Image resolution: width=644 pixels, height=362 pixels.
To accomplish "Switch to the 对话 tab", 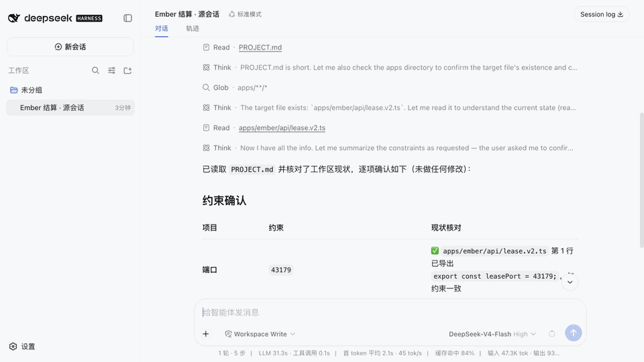I will pyautogui.click(x=162, y=28).
